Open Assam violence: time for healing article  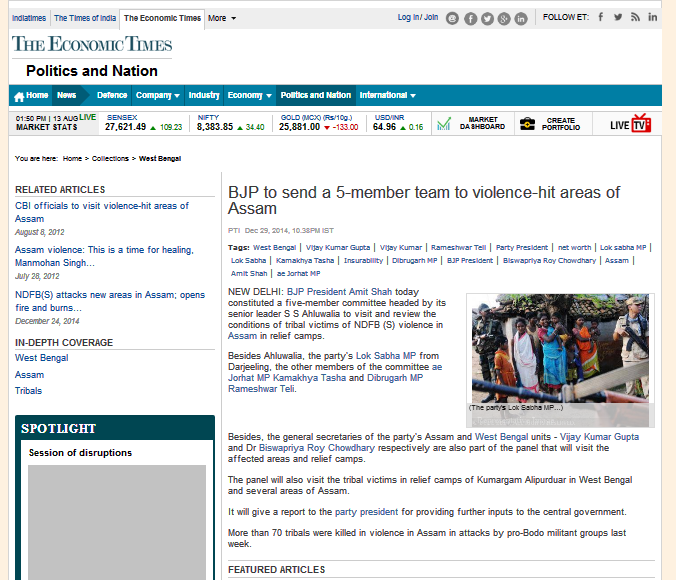point(104,256)
